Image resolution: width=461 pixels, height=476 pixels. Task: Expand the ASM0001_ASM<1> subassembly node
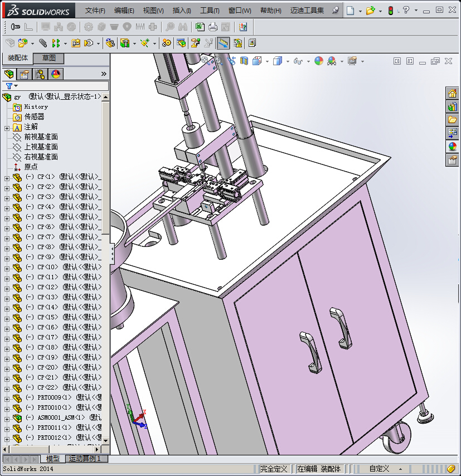[x=7, y=419]
